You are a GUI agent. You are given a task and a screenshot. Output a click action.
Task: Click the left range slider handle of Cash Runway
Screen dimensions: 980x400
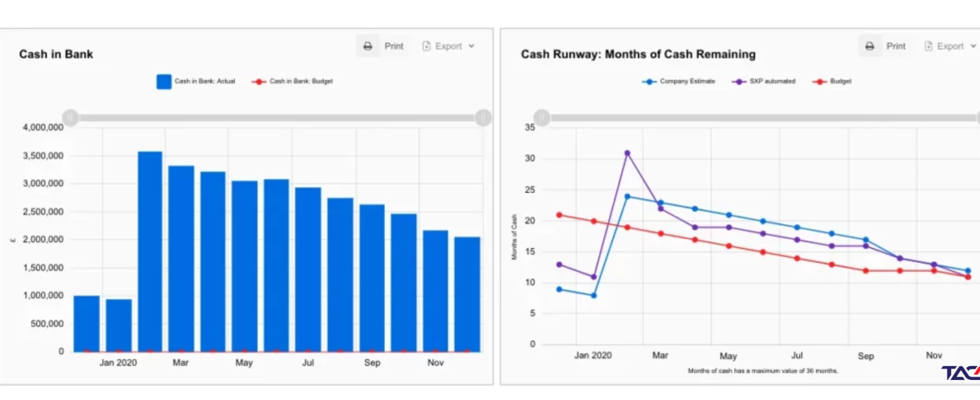[x=542, y=118]
